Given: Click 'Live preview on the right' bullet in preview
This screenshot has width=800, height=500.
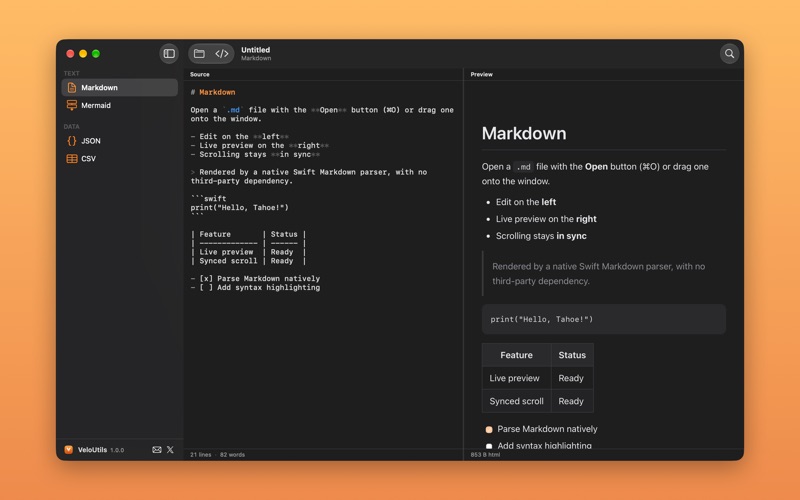Looking at the screenshot, I should [546, 219].
